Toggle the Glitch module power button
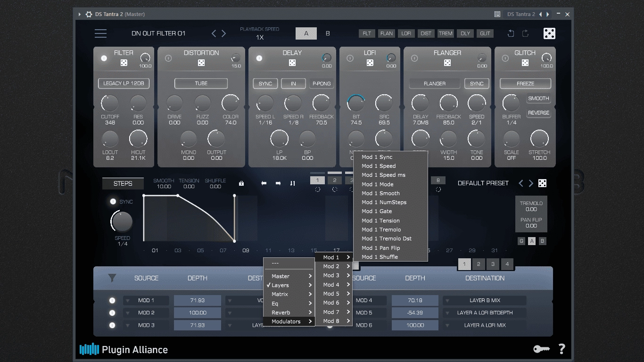This screenshot has width=644, height=362. (x=505, y=58)
